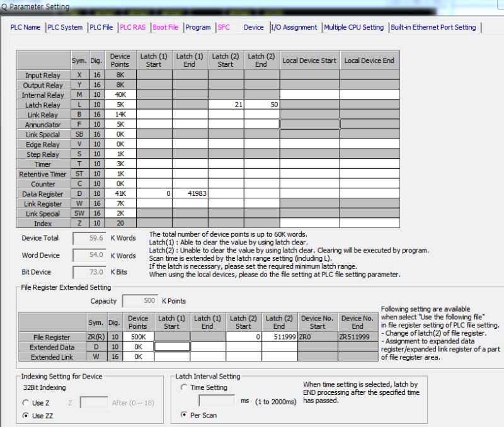Open the PLC System tab
Image resolution: width=504 pixels, height=427 pixels.
pyautogui.click(x=65, y=27)
